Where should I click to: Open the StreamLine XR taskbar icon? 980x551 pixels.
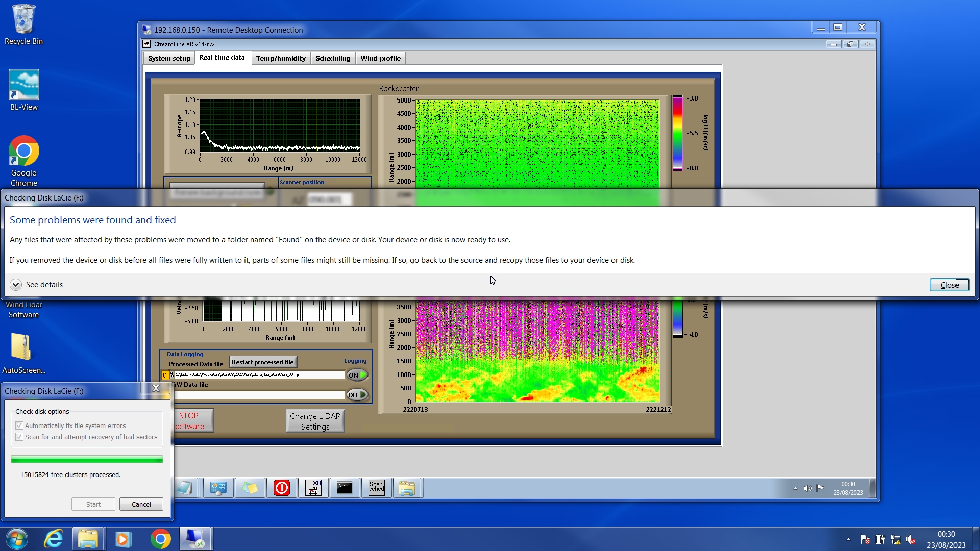[313, 488]
